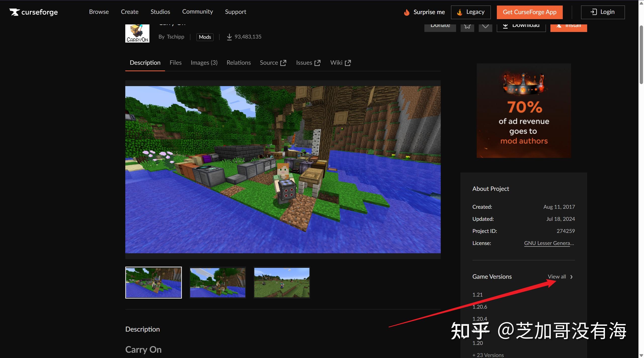Image resolution: width=644 pixels, height=358 pixels.
Task: Click the Login button
Action: [x=603, y=12]
